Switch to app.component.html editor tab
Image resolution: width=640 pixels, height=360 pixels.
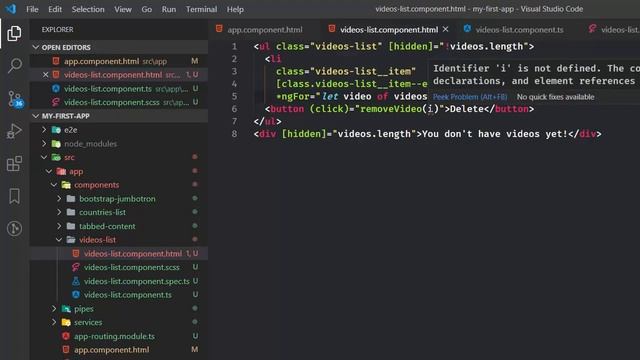click(x=264, y=29)
